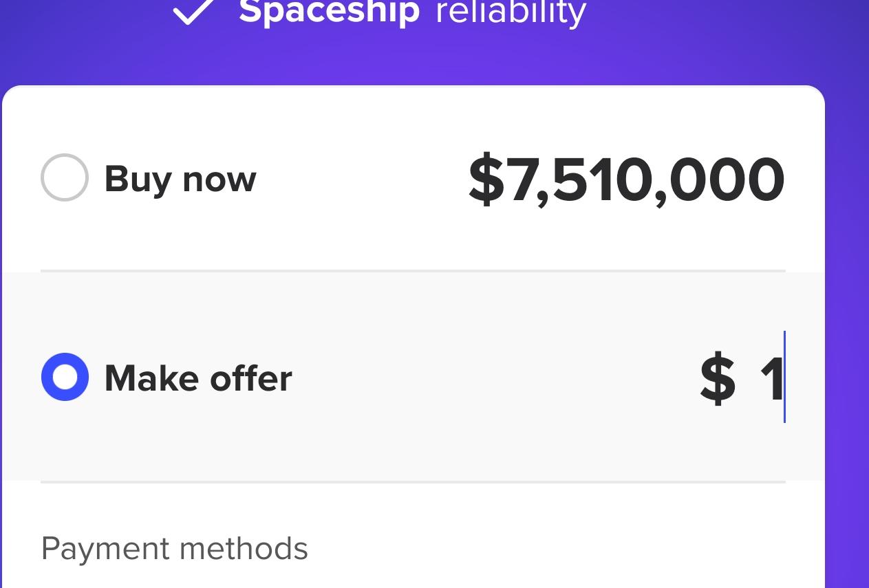
Task: Select the Make offer radio button
Action: (65, 377)
